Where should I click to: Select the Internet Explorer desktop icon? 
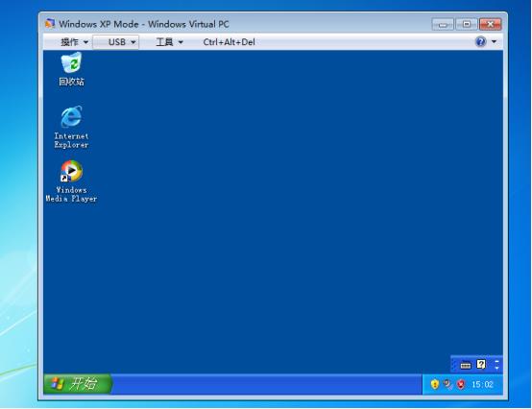click(x=72, y=127)
